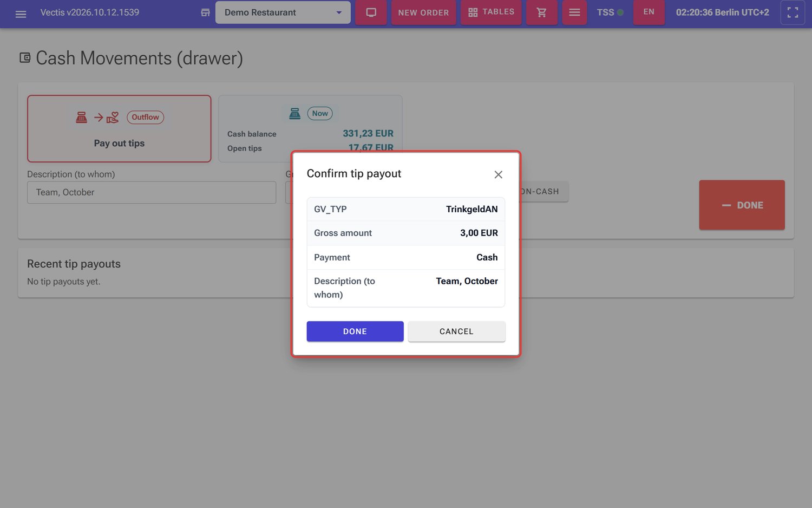Close the Confirm tip payout dialog
The image size is (812, 508).
[x=498, y=174]
